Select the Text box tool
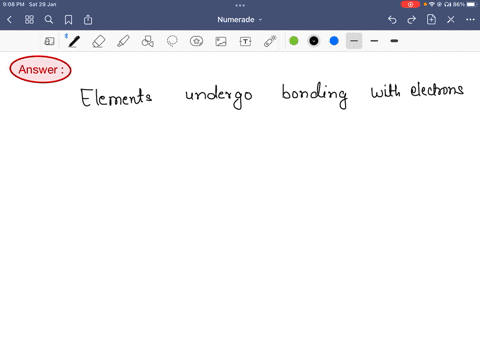The image size is (480, 360). (x=245, y=41)
